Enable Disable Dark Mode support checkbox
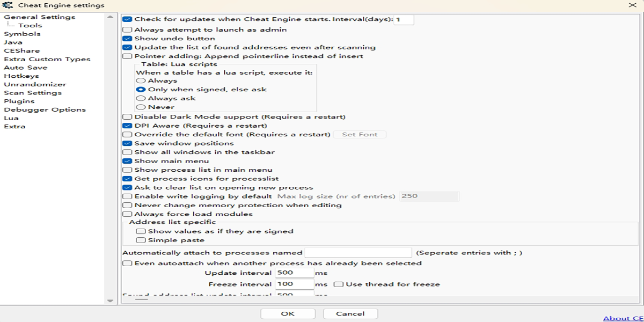 pos(127,117)
